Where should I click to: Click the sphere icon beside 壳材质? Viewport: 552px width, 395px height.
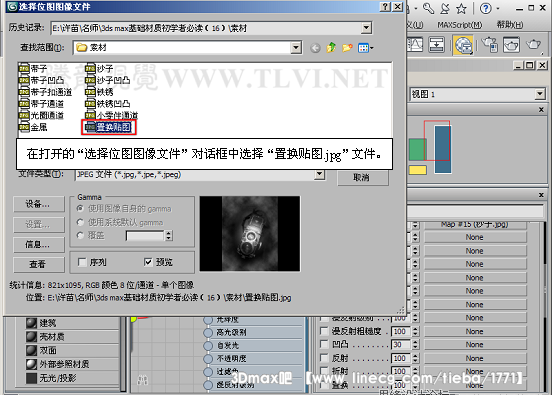[x=31, y=337]
